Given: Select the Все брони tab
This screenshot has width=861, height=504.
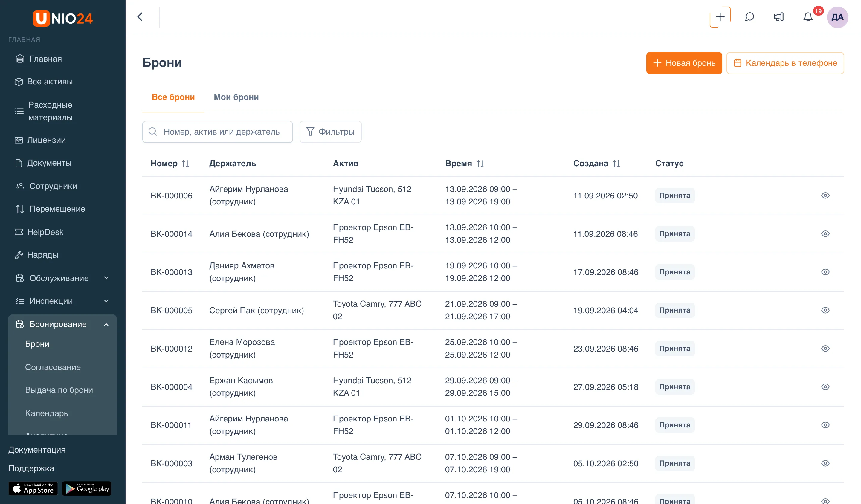Looking at the screenshot, I should tap(173, 97).
